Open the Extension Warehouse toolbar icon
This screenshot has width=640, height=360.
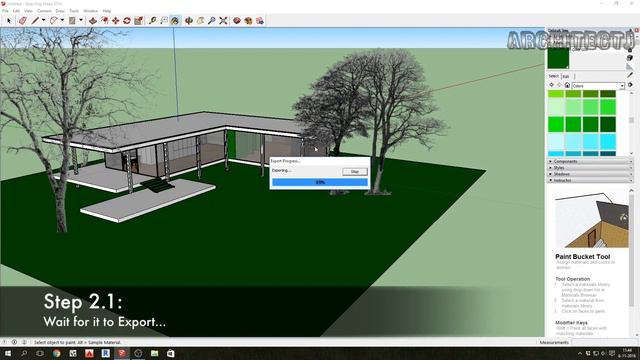coord(248,20)
